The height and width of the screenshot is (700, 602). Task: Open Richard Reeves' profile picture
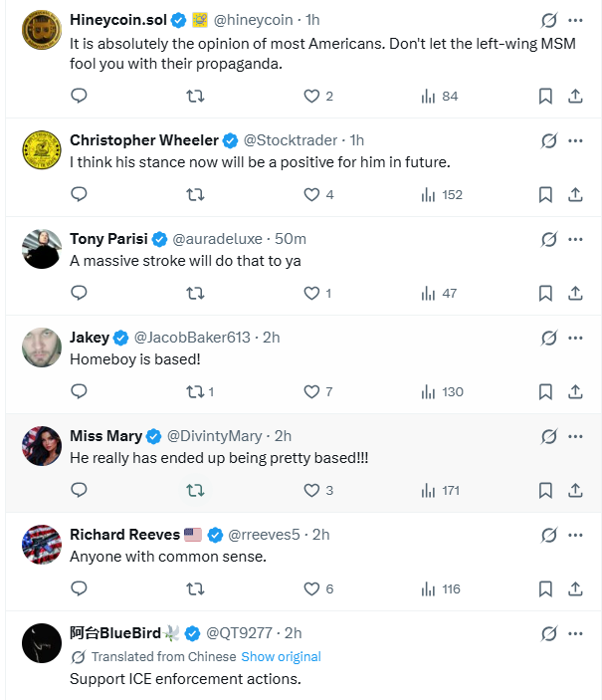click(42, 545)
